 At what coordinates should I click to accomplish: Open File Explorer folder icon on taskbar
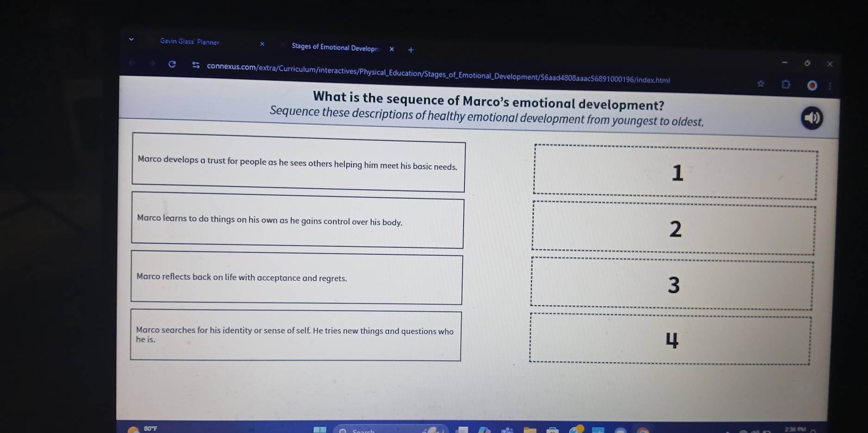tap(530, 430)
